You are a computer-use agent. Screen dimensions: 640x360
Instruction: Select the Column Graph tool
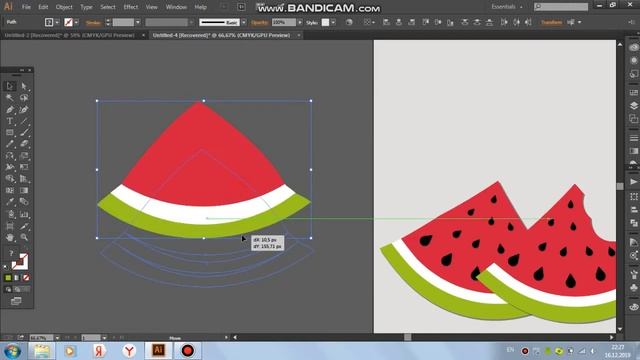(24, 214)
